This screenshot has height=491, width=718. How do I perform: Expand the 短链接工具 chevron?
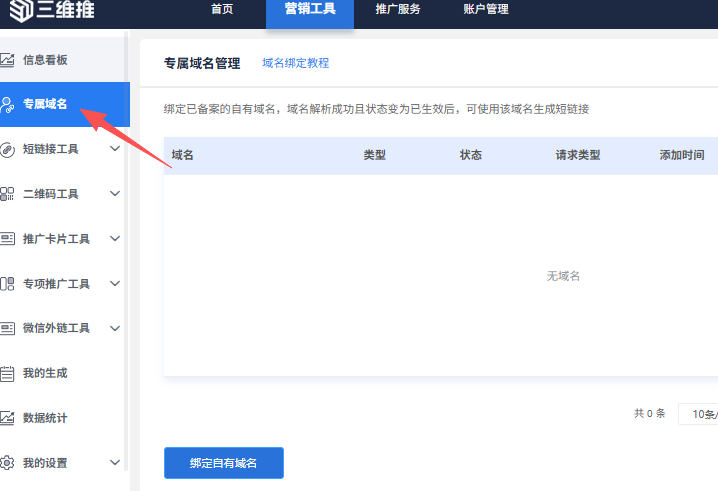(115, 149)
